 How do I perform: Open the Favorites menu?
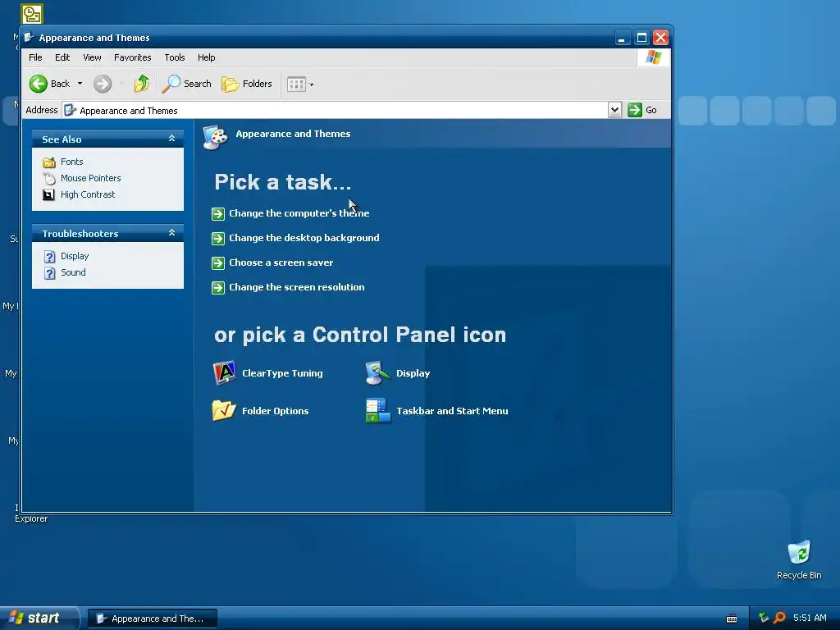coord(132,57)
